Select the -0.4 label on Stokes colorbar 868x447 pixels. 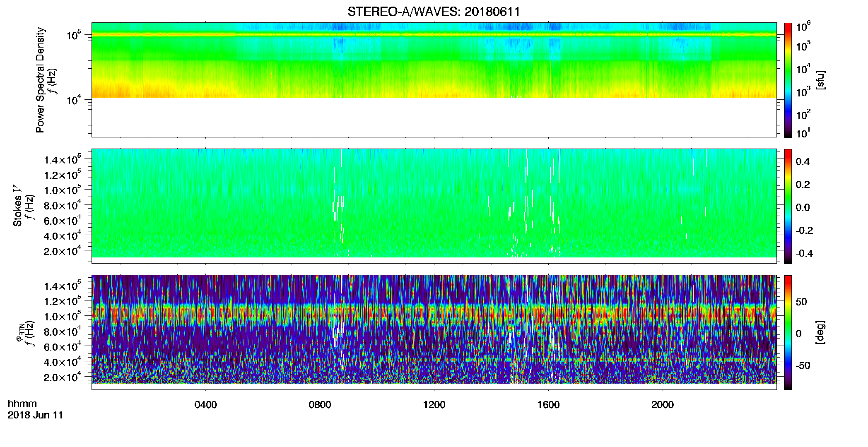(x=804, y=254)
